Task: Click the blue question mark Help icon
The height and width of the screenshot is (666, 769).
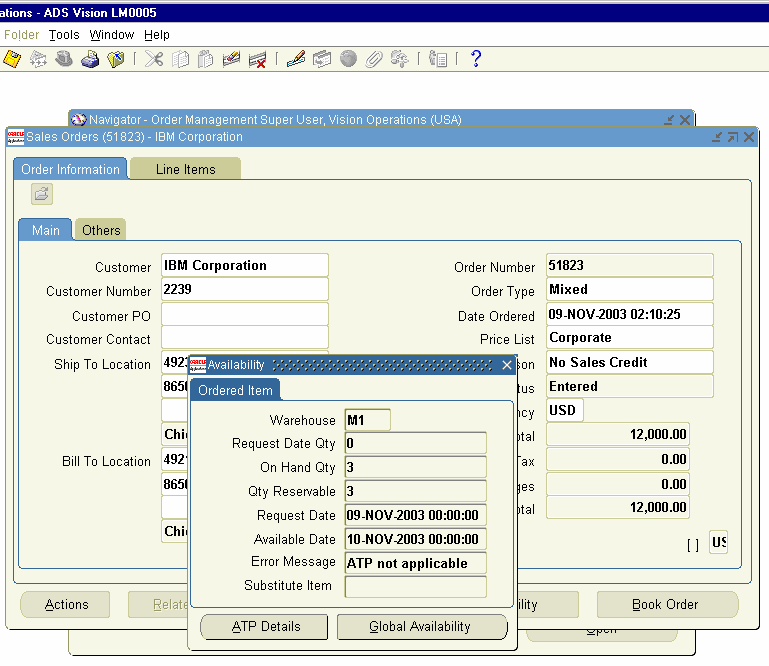Action: pos(476,59)
